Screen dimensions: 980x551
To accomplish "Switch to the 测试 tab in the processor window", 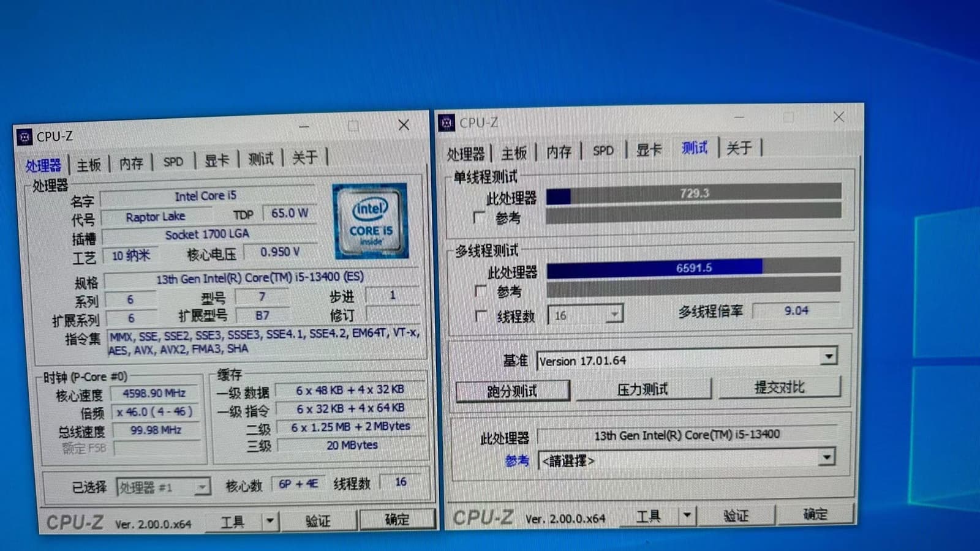I will pyautogui.click(x=261, y=159).
